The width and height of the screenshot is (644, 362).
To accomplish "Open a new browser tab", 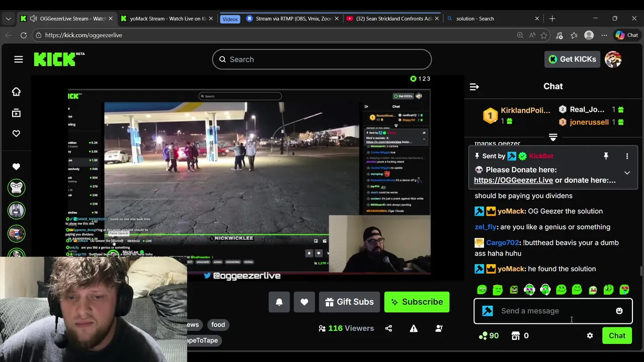I will (x=552, y=19).
